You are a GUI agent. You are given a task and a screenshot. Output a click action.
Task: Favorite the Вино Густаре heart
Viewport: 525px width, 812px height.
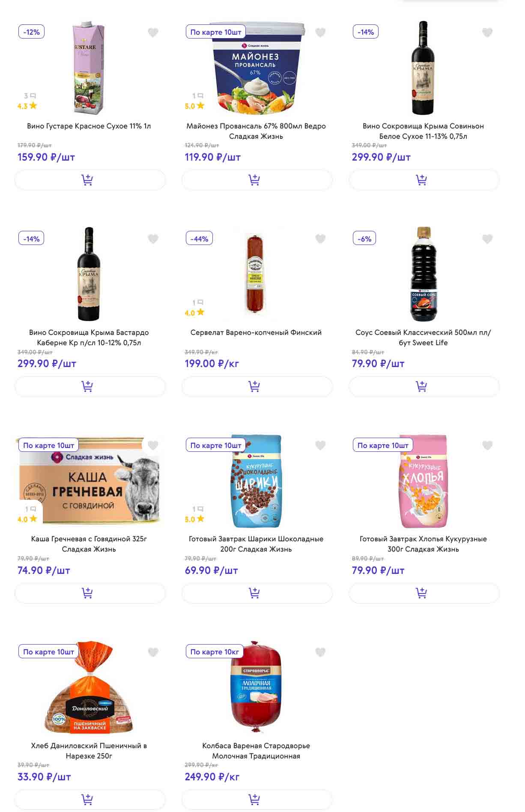click(x=153, y=33)
